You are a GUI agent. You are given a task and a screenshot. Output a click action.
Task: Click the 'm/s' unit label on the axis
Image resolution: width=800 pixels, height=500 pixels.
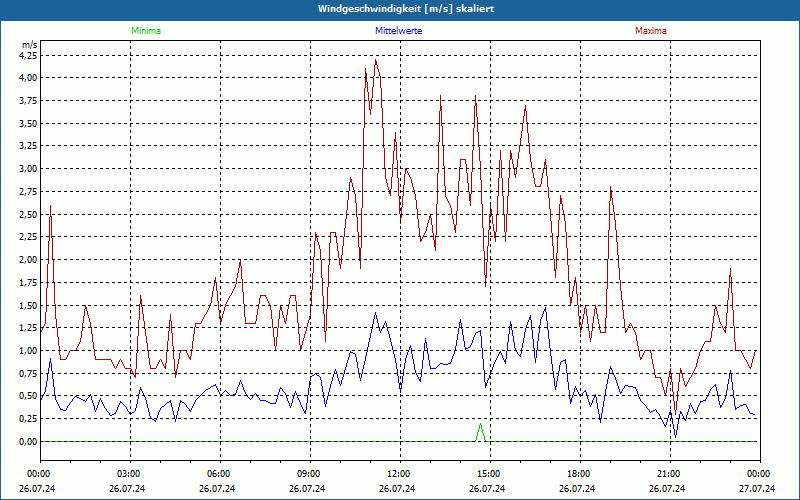(x=29, y=45)
